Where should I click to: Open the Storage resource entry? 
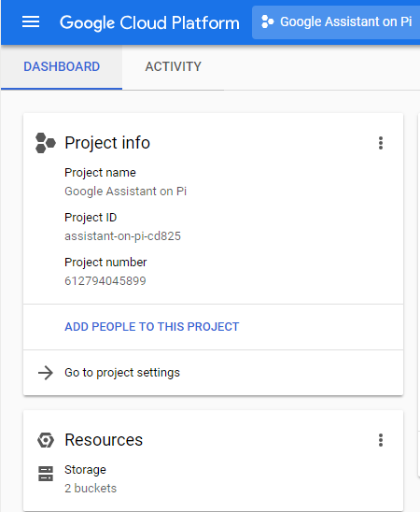[x=85, y=470]
